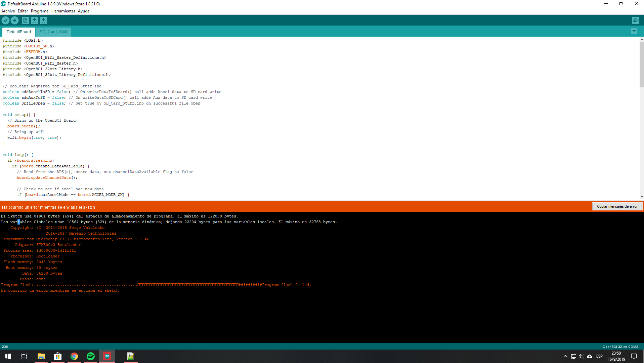Switch to the DefaultBoard tab

[19, 32]
